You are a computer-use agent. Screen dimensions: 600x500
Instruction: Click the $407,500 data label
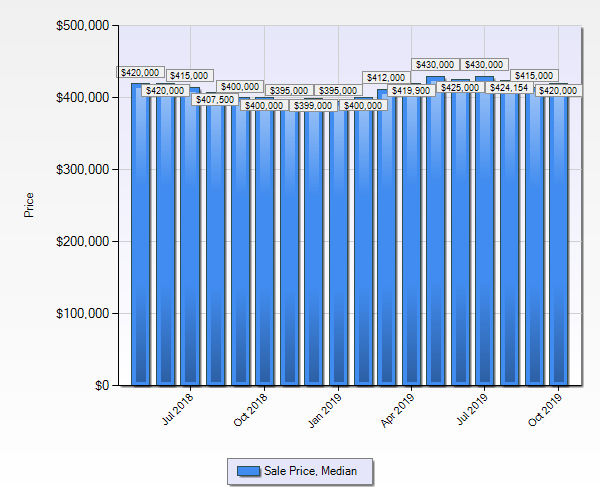pos(215,100)
